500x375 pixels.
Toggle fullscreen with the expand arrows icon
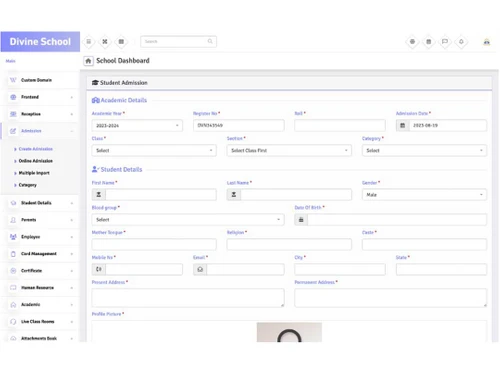105,42
